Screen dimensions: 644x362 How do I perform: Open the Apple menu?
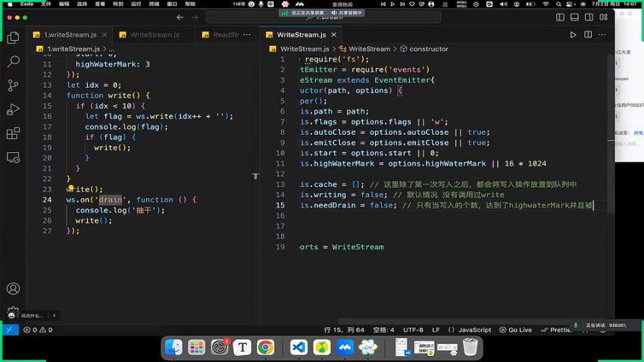click(x=10, y=4)
